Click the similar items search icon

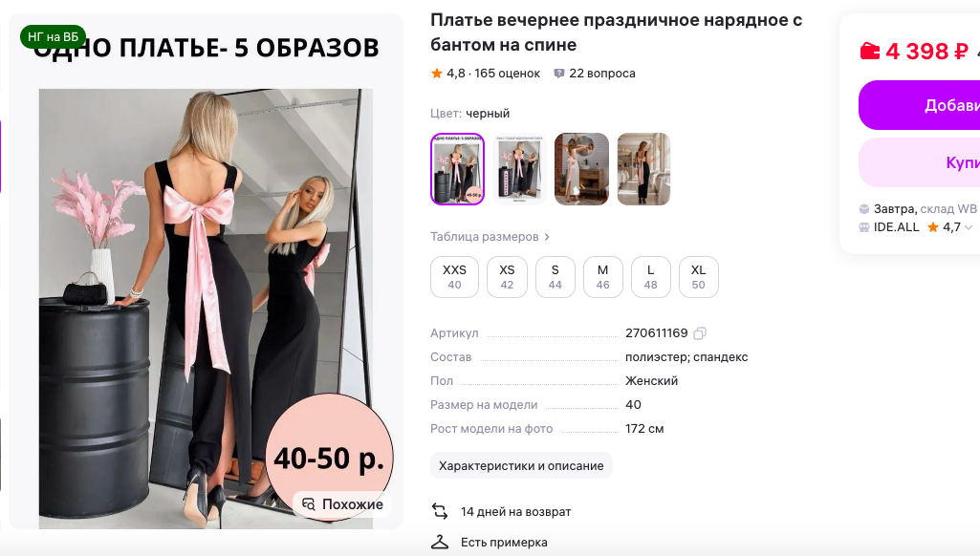point(308,504)
